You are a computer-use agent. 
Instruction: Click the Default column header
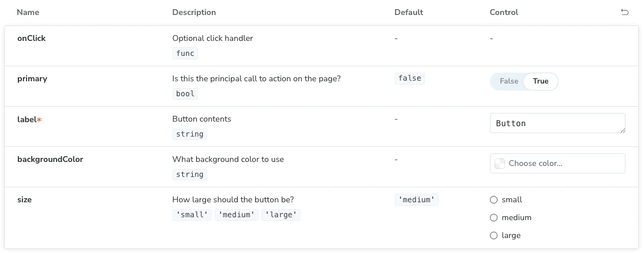click(409, 12)
